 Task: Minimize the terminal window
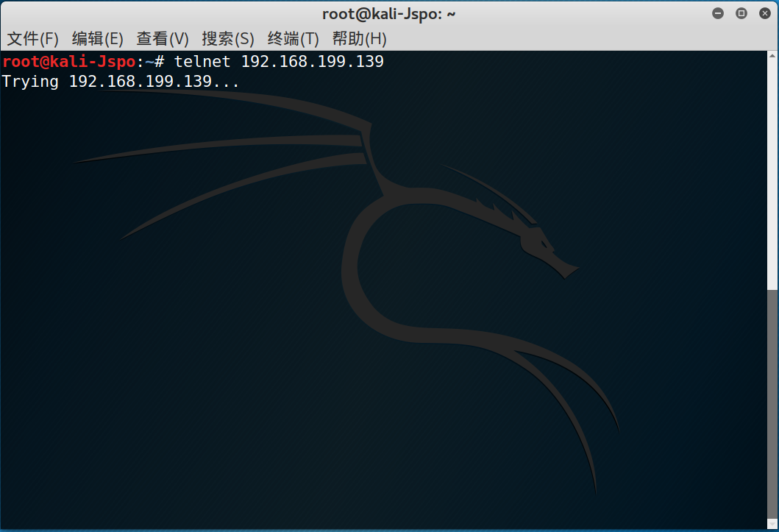pos(717,13)
